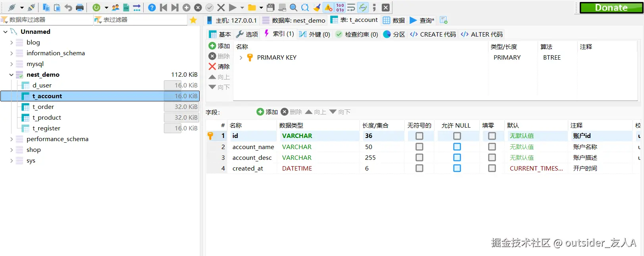Toggle 允许 NULL checkbox for created_at row
This screenshot has width=644, height=256.
tap(457, 168)
